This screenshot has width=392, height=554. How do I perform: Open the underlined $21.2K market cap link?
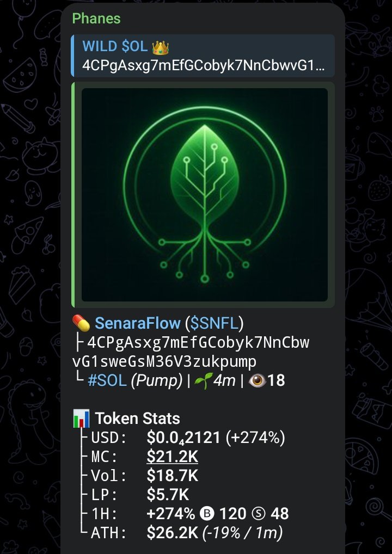click(x=172, y=457)
